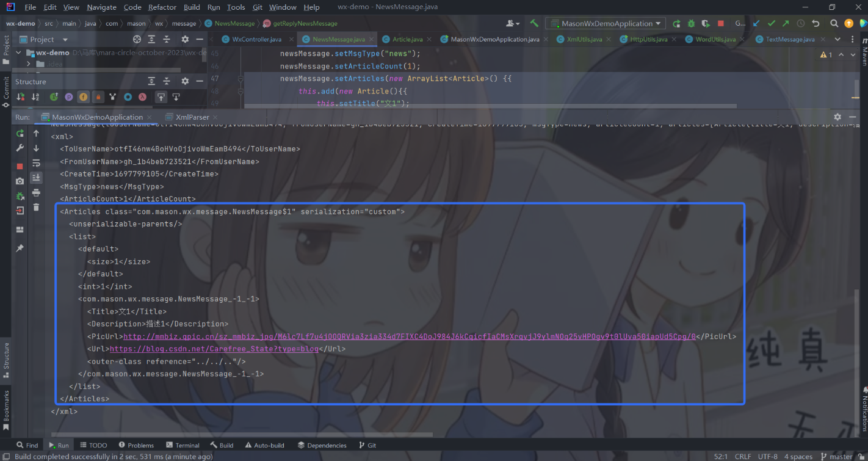Go to previous highlighted error arrow
This screenshot has height=461, width=868.
(841, 54)
